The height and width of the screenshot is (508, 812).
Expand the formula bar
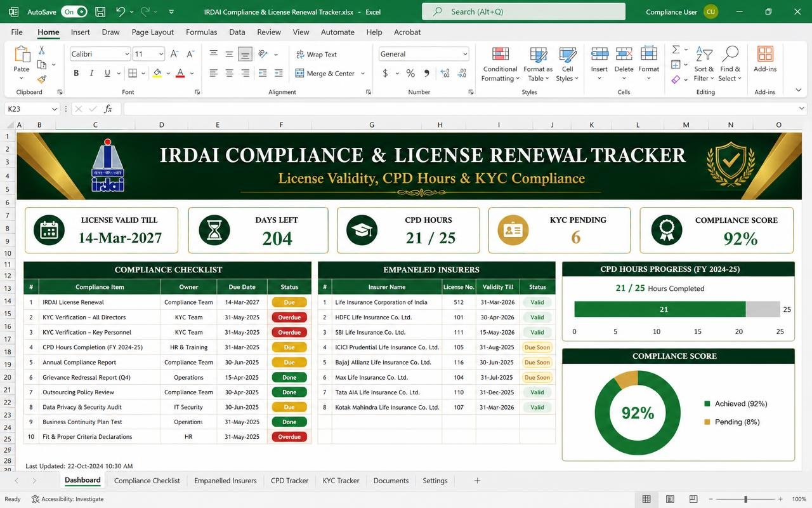pos(802,109)
